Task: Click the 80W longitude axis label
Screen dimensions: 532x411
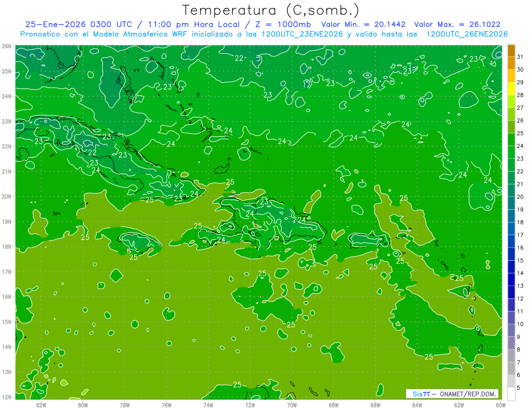Action: pyautogui.click(x=83, y=405)
